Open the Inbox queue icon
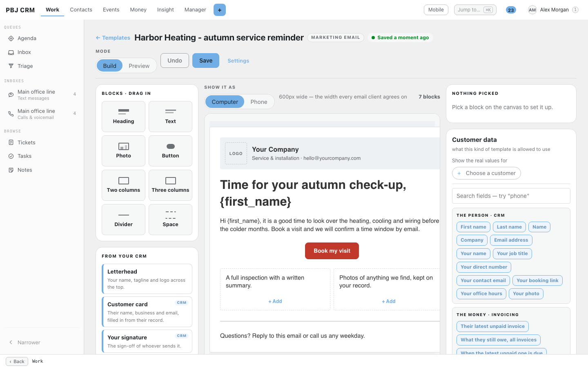This screenshot has height=368, width=588. click(x=11, y=52)
